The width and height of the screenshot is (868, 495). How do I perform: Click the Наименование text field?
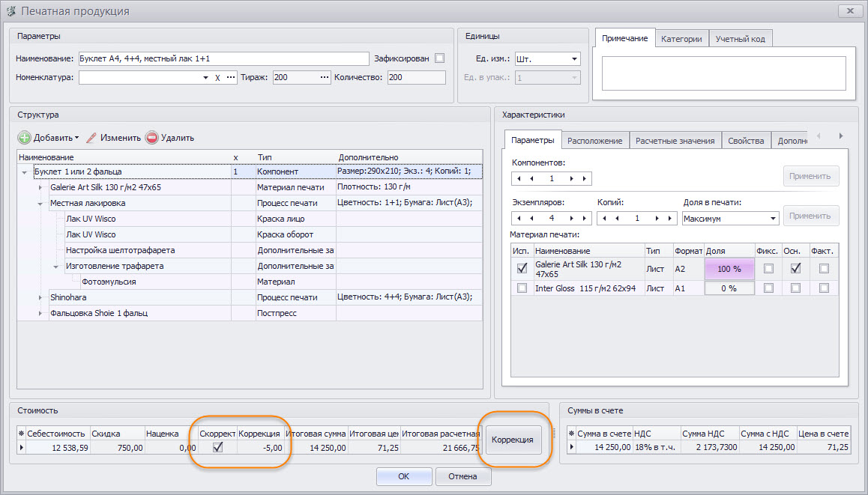point(223,58)
